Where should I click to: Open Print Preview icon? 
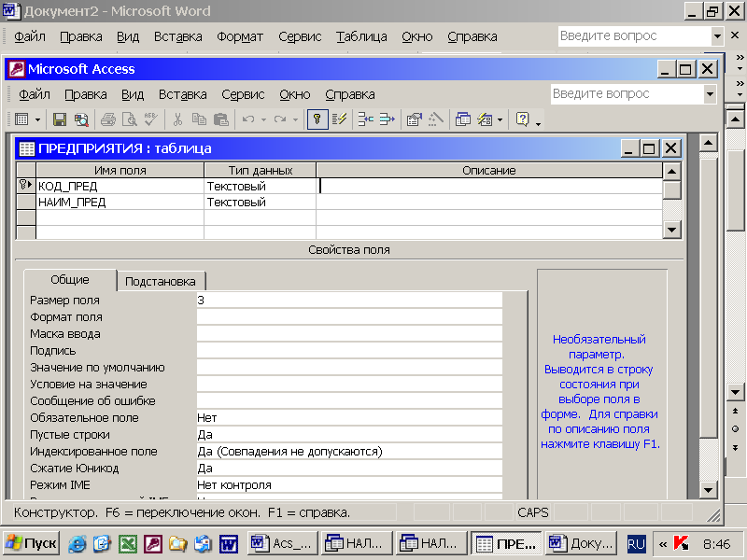(x=130, y=119)
